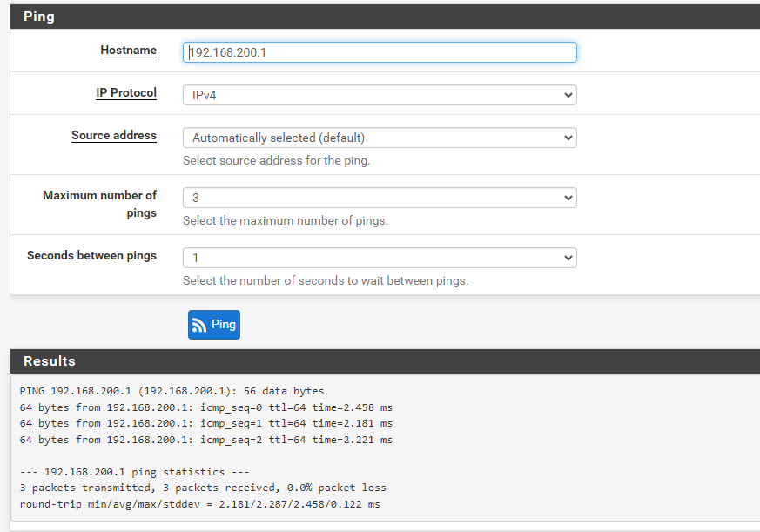Screen dimensions: 760x532
Task: Click the Ping panel header
Action: tap(38, 17)
